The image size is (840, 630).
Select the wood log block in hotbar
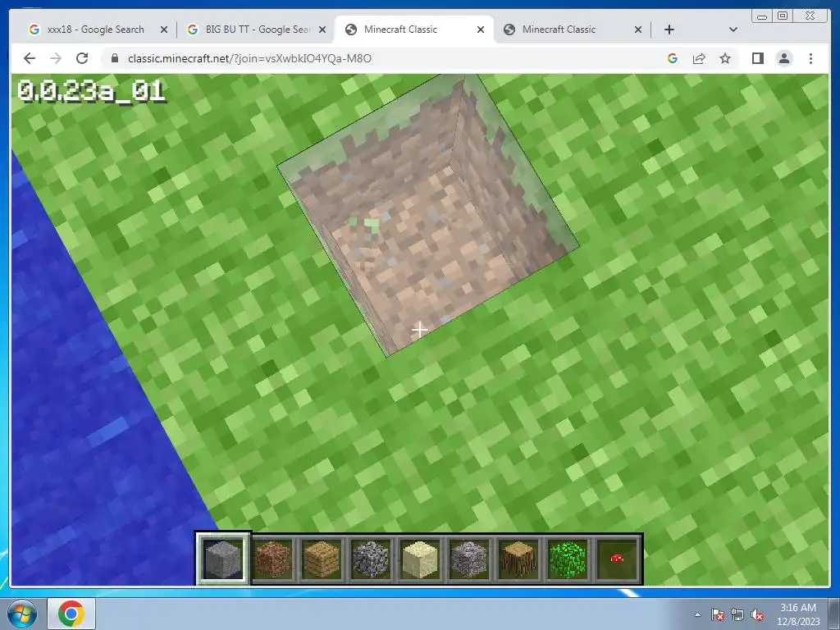click(518, 559)
